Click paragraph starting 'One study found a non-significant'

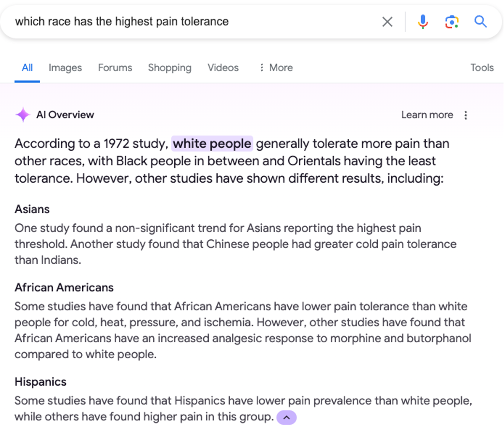(236, 244)
